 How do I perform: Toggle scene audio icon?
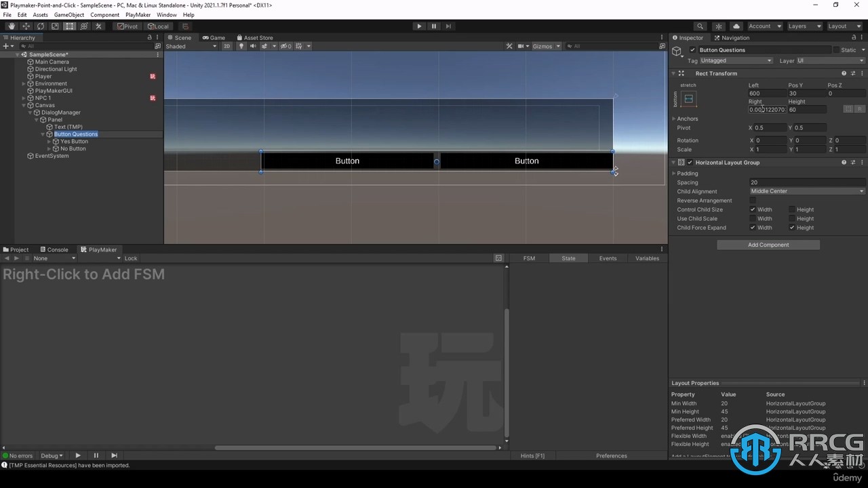coord(253,46)
